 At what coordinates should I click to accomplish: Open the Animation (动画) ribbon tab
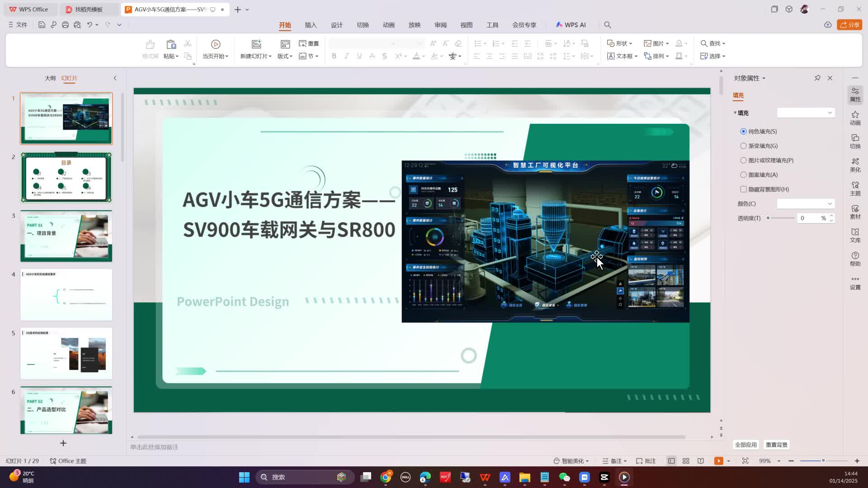point(389,25)
